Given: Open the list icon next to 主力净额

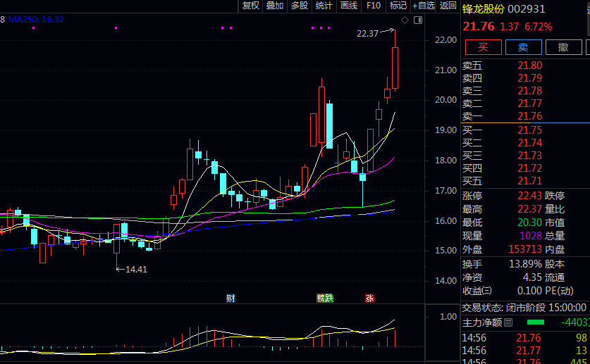Looking at the screenshot, I should [x=508, y=322].
